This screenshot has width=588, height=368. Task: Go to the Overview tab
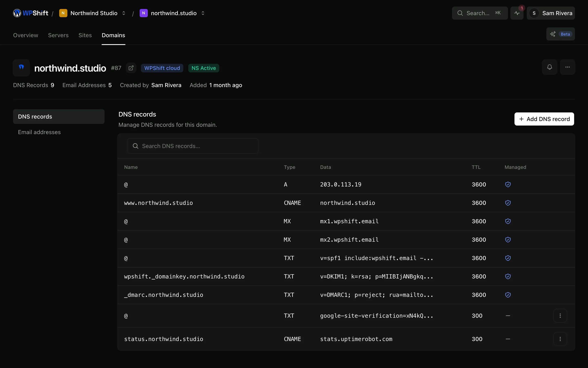26,35
